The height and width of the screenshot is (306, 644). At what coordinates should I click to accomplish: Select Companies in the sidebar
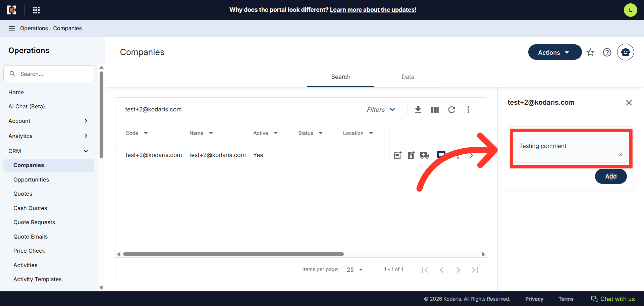(49, 165)
